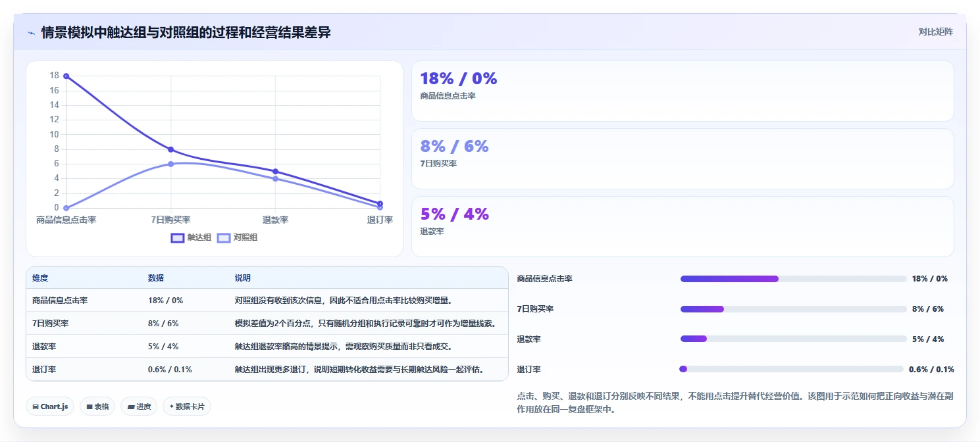Select the 18% / 0% data card

(x=683, y=91)
